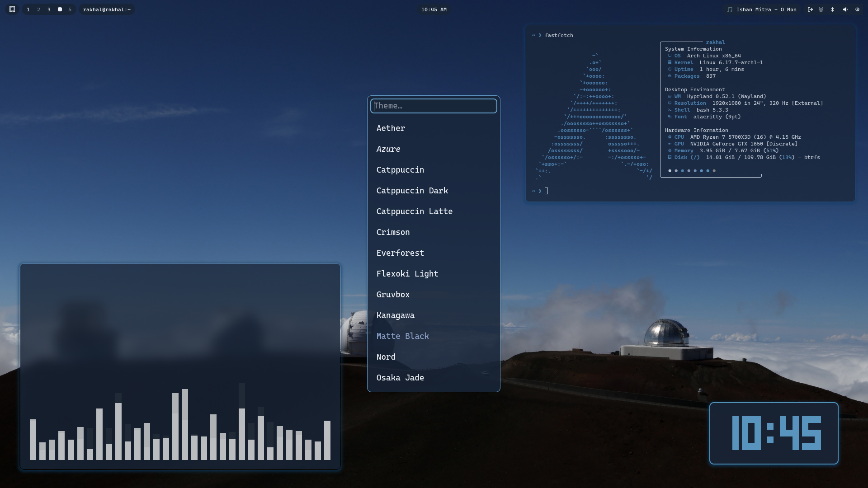
Task: Choose the Kanagawa theme
Action: (434, 315)
